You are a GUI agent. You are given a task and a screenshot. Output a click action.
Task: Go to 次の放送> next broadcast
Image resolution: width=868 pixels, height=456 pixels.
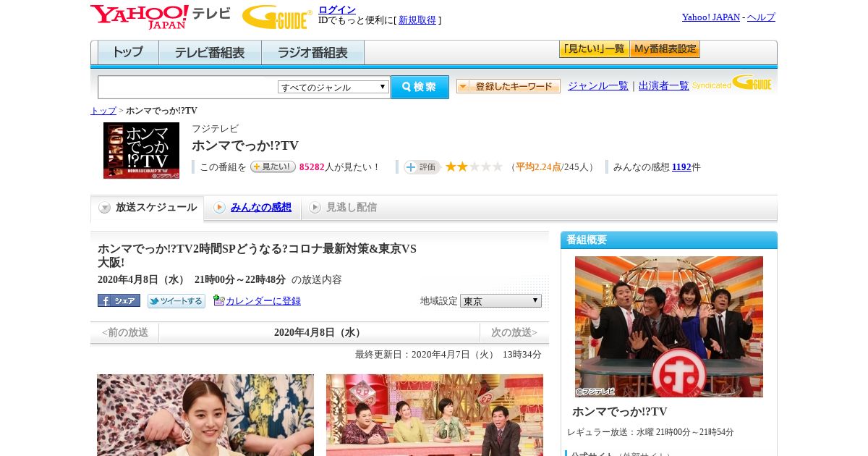tap(514, 333)
